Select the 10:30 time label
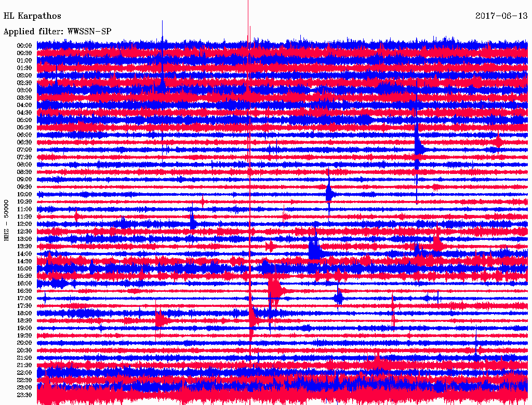Viewport: 532px width, 405px height. pyautogui.click(x=24, y=202)
